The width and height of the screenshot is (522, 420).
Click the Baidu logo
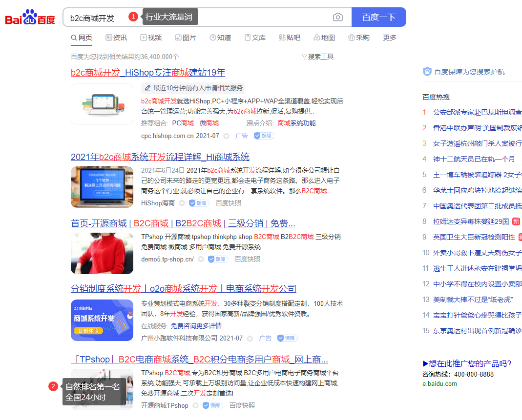click(x=30, y=19)
